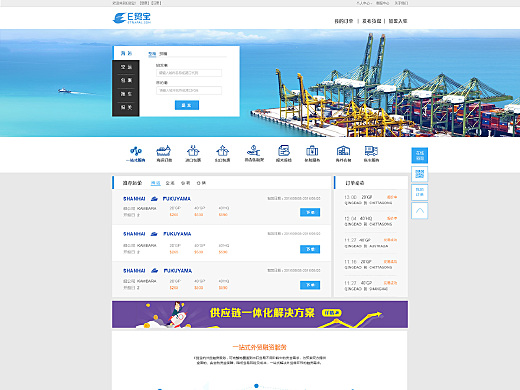Open the 11:16 20'GP order update
Viewport: 520px width, 390px height.
pos(370,264)
